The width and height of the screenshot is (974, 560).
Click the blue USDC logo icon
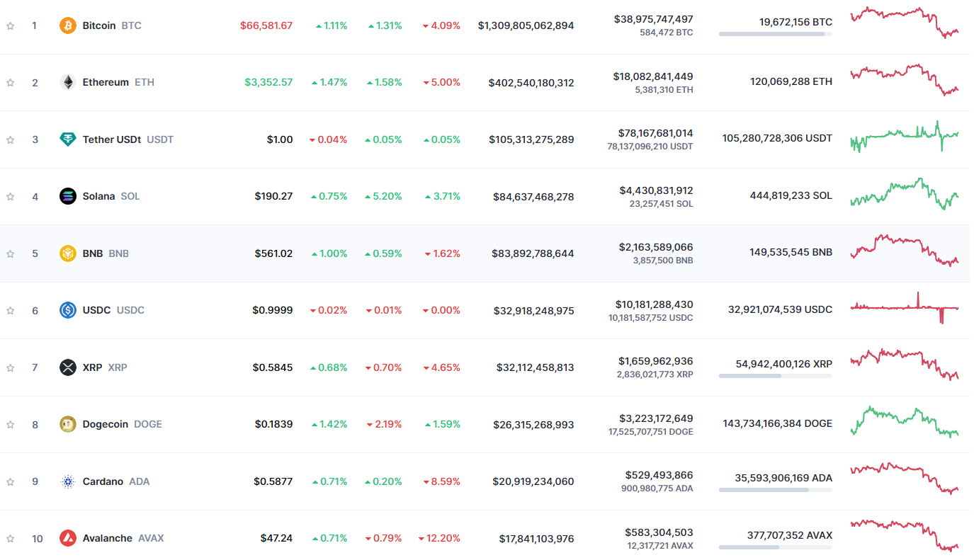point(68,310)
